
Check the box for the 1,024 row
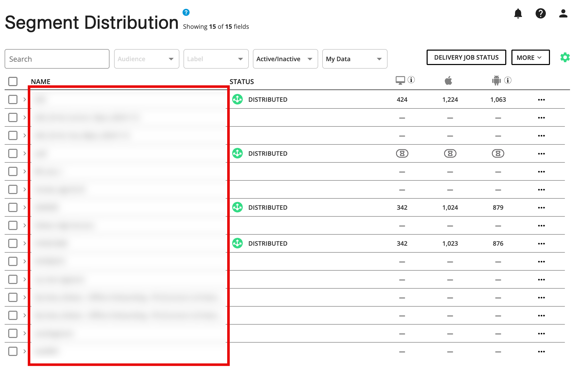pyautogui.click(x=13, y=207)
